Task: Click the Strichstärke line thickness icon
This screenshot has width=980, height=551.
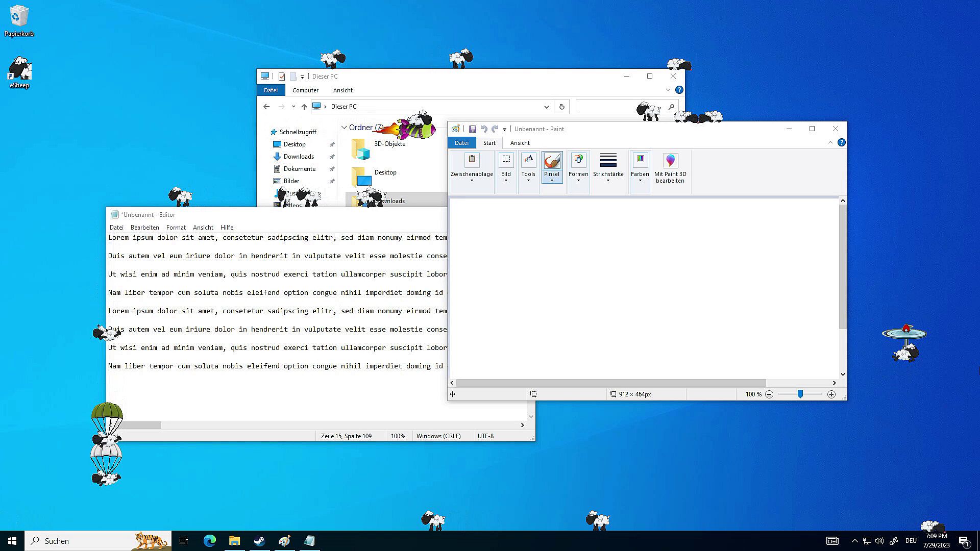Action: pos(608,160)
